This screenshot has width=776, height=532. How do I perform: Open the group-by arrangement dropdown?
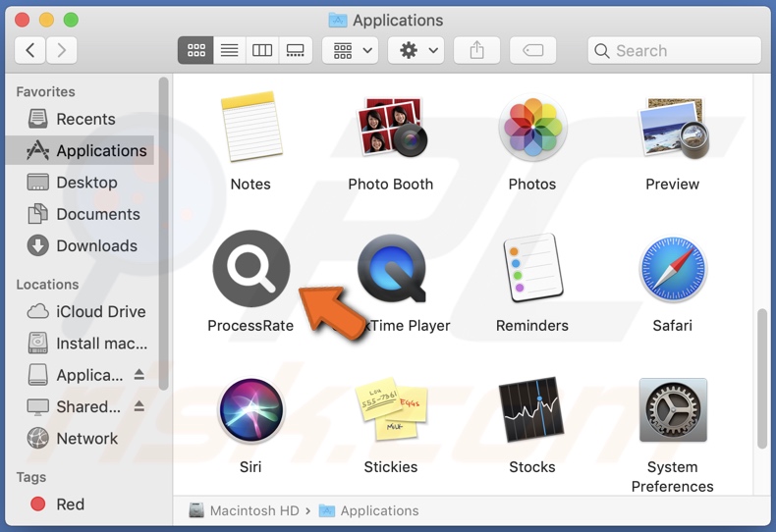click(351, 50)
